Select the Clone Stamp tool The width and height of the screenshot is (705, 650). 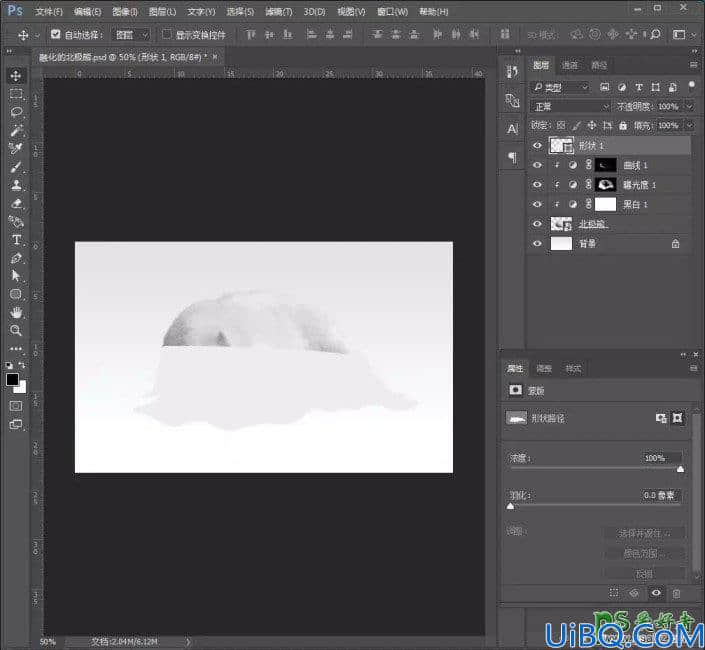pos(16,185)
